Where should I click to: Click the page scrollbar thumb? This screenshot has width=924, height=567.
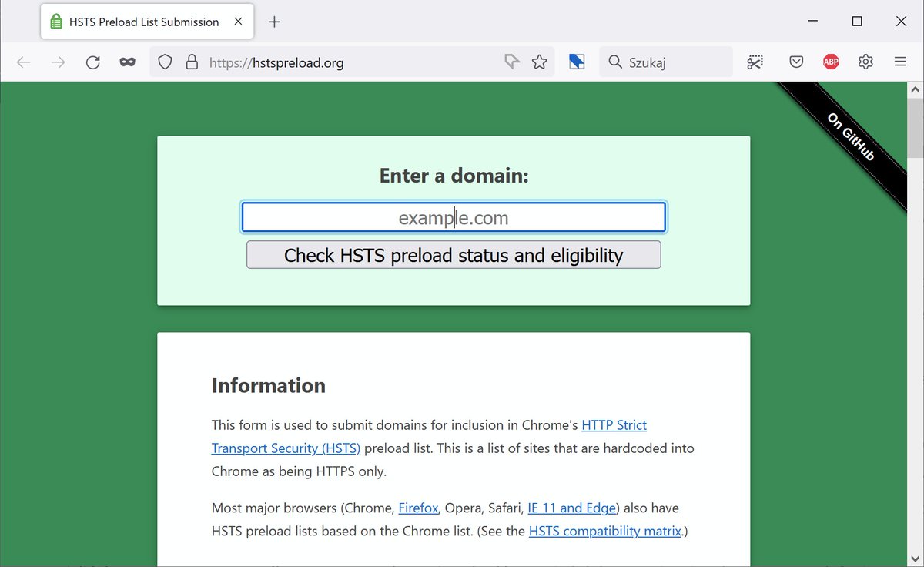click(916, 127)
